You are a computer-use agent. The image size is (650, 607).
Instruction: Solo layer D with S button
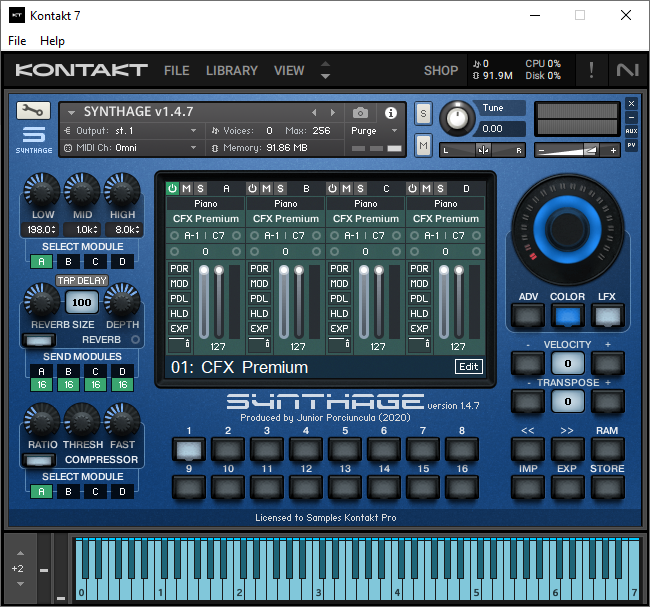[x=440, y=189]
